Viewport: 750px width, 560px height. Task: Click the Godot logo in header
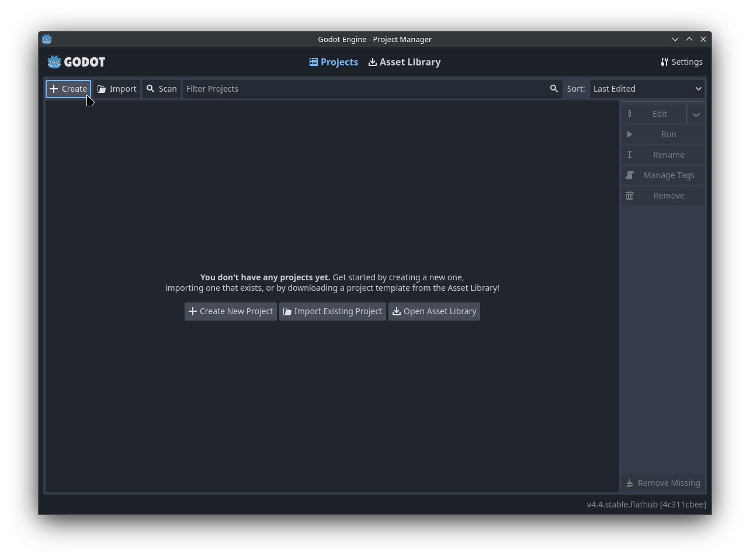(x=77, y=62)
